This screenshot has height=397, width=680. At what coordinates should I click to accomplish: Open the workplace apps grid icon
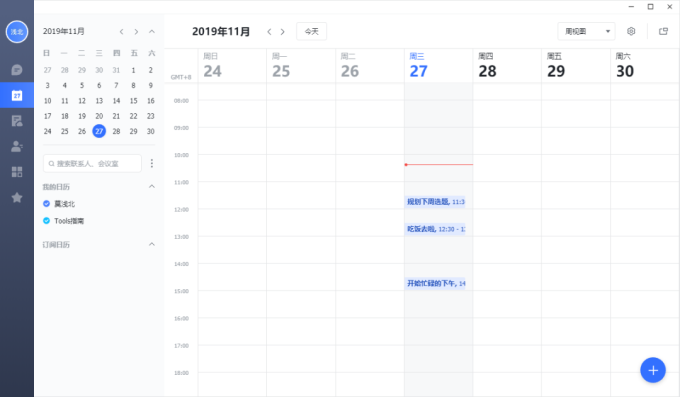point(17,172)
